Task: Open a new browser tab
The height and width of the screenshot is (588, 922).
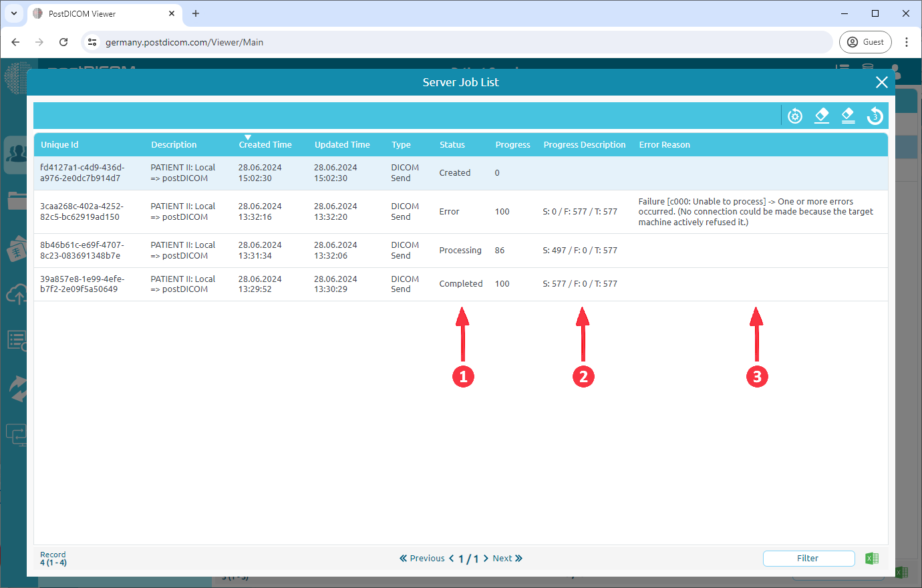Action: pos(195,13)
